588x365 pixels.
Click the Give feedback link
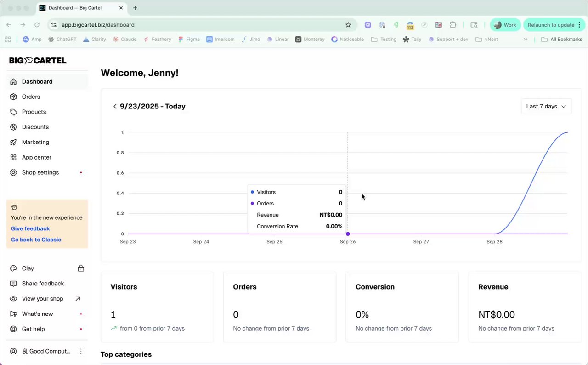30,228
